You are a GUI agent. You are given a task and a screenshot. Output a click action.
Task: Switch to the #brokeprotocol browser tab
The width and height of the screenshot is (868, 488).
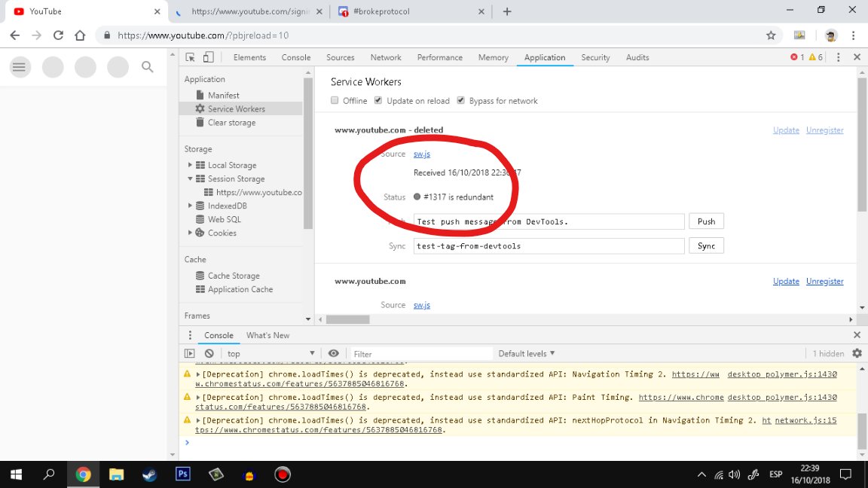[x=411, y=11]
